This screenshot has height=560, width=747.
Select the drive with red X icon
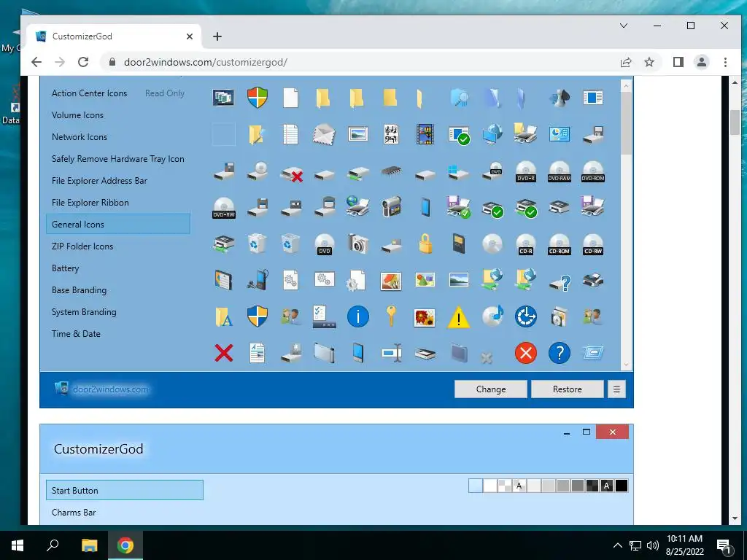(291, 174)
